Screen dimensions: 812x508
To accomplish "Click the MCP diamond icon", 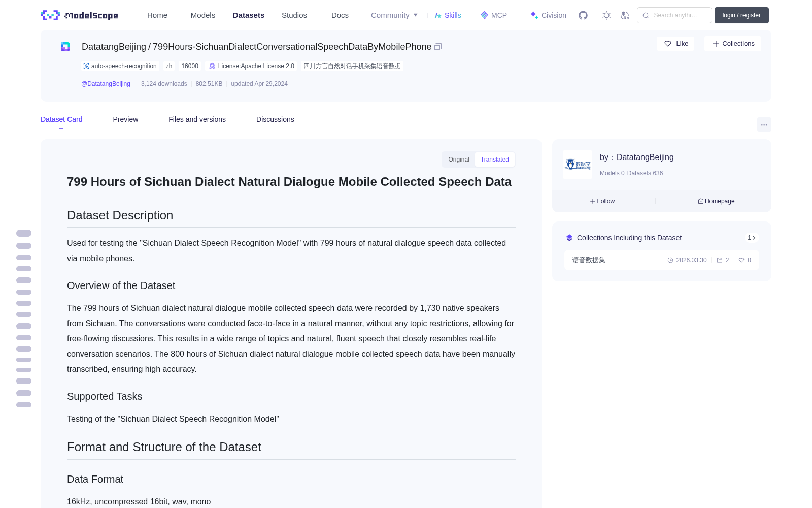I will point(484,15).
